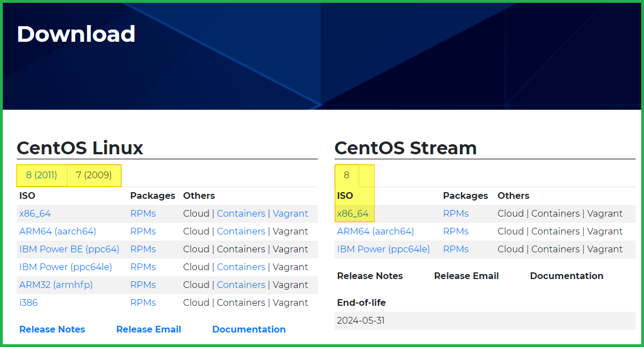Click Containers in the IBM Power BE row
Image resolution: width=644 pixels, height=347 pixels.
pyautogui.click(x=241, y=249)
